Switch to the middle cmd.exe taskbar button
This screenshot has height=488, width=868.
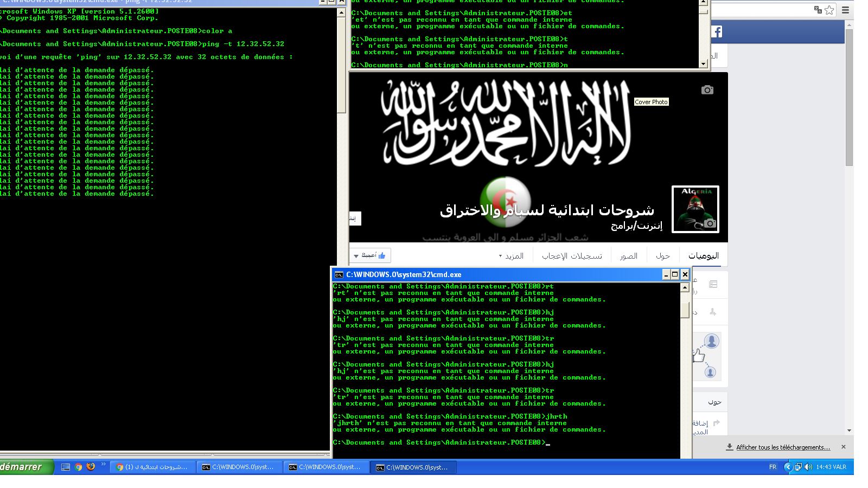pos(327,467)
